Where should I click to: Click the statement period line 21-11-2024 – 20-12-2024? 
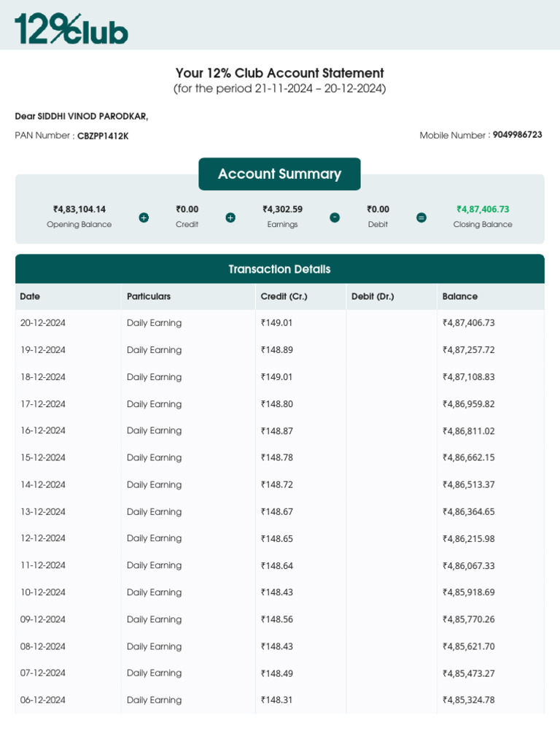279,88
